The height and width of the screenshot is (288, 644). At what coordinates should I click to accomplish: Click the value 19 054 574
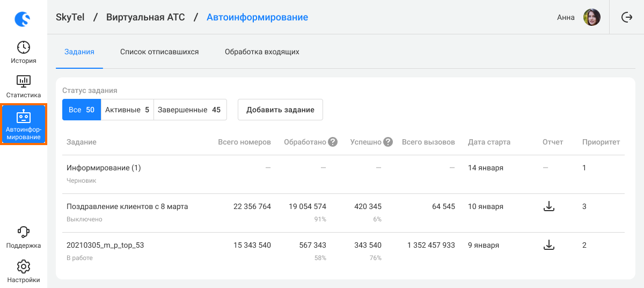(308, 206)
